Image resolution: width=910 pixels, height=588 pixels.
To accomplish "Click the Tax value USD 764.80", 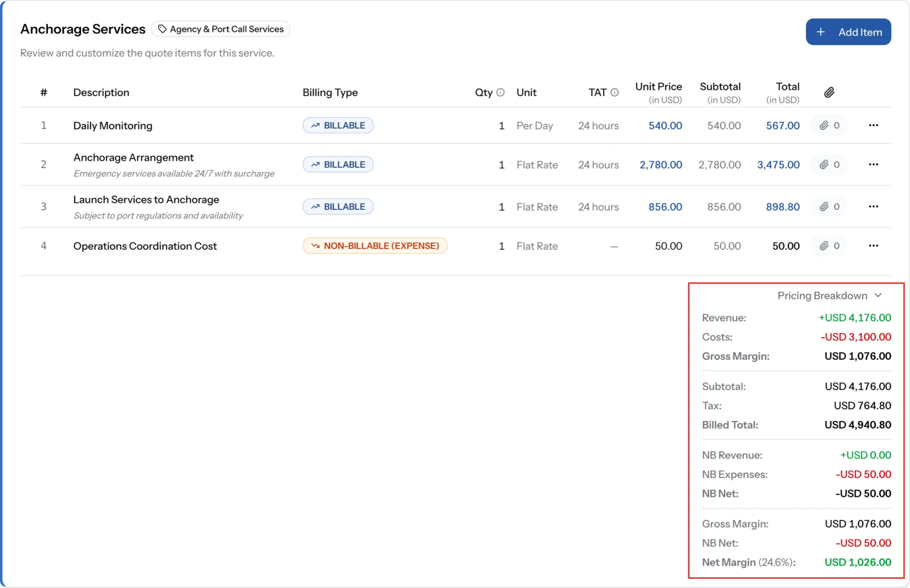I will point(862,406).
